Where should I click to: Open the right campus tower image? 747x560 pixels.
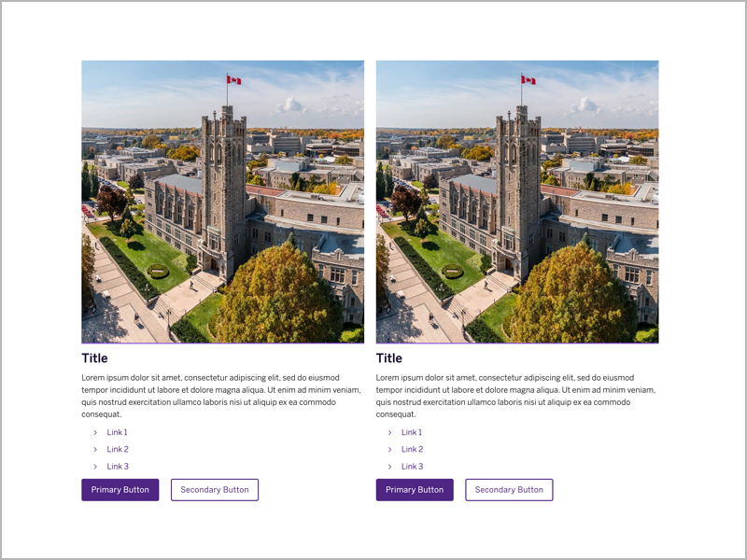(517, 202)
